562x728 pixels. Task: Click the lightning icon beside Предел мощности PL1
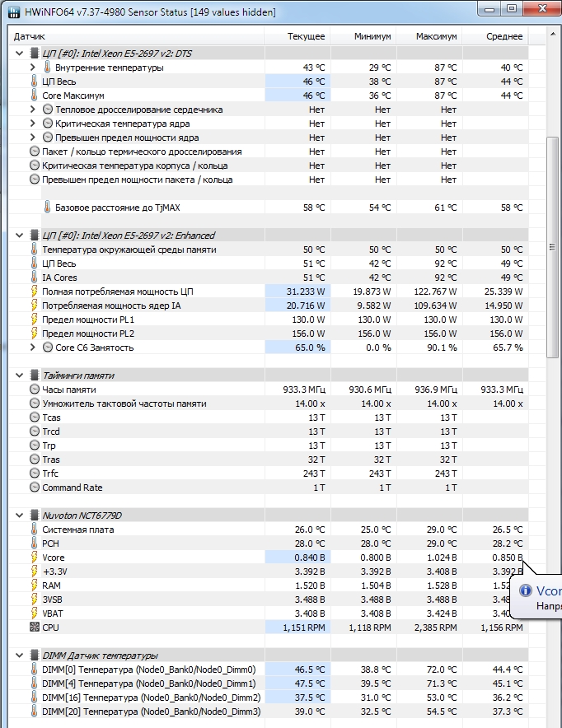(x=35, y=320)
